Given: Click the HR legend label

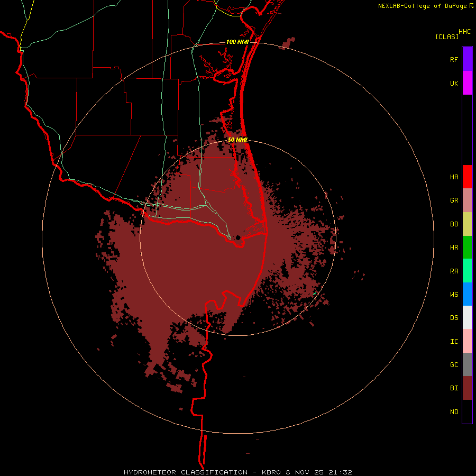Looking at the screenshot, I should click(454, 248).
